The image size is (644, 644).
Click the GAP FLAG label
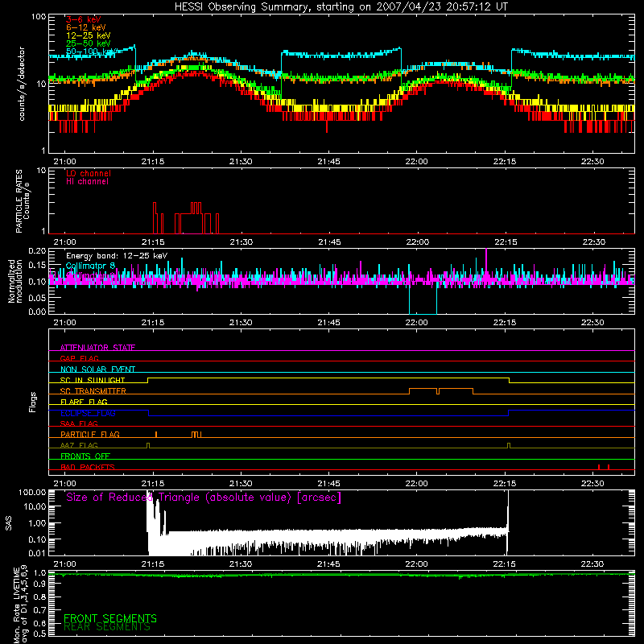tap(79, 358)
